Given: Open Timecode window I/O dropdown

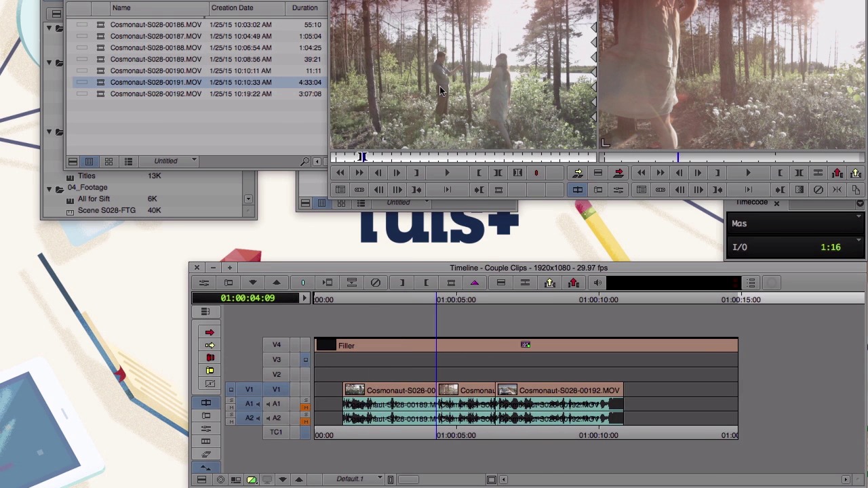Looking at the screenshot, I should point(859,241).
